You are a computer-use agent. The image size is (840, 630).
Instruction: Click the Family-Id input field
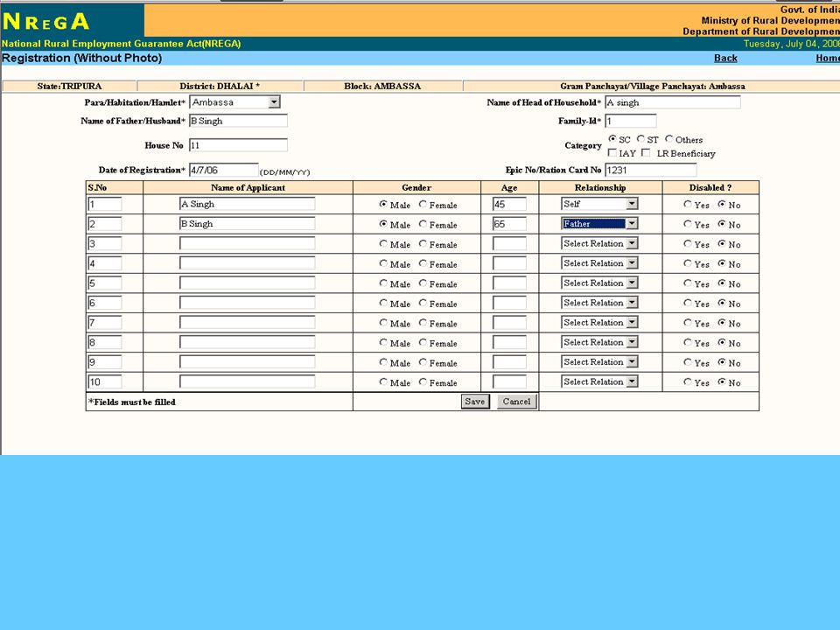tap(631, 121)
